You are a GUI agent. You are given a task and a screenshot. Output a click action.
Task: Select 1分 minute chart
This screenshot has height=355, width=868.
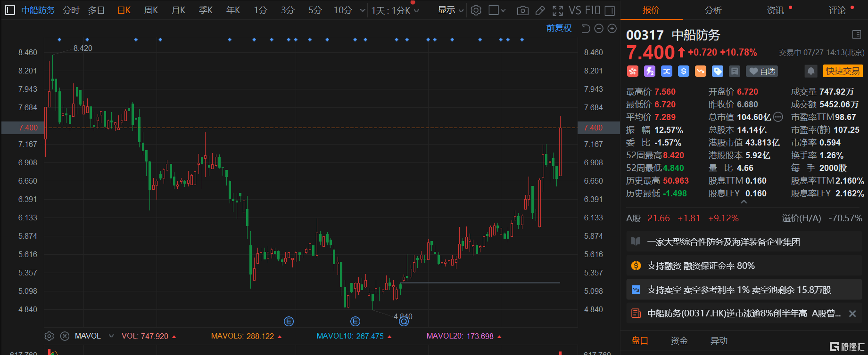(x=260, y=10)
